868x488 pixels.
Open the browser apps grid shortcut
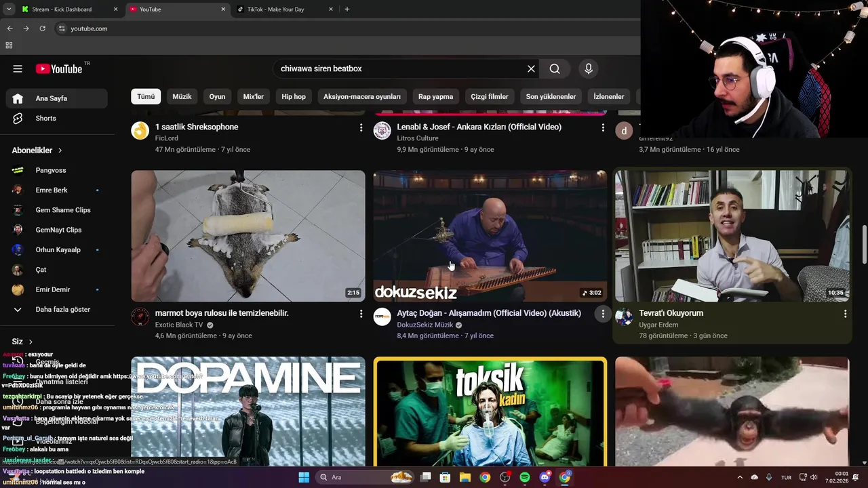9,45
